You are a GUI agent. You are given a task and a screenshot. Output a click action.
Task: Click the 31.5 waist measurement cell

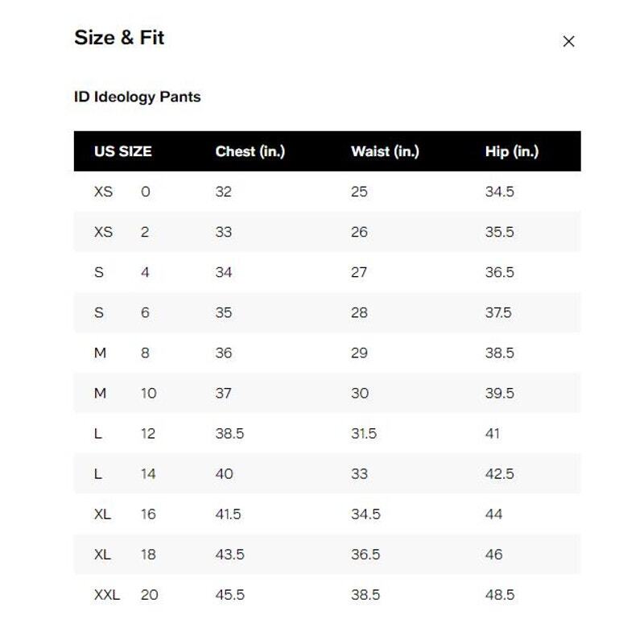[x=364, y=434]
